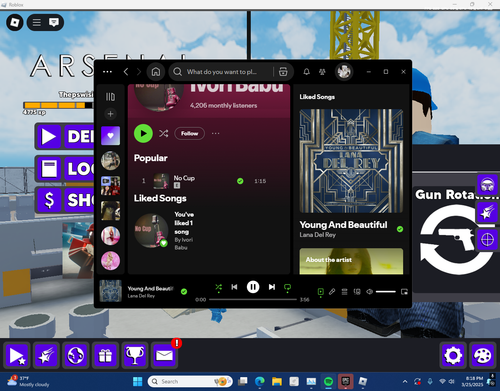Open Spotify notifications bell
The width and height of the screenshot is (500, 391).
tap(306, 72)
